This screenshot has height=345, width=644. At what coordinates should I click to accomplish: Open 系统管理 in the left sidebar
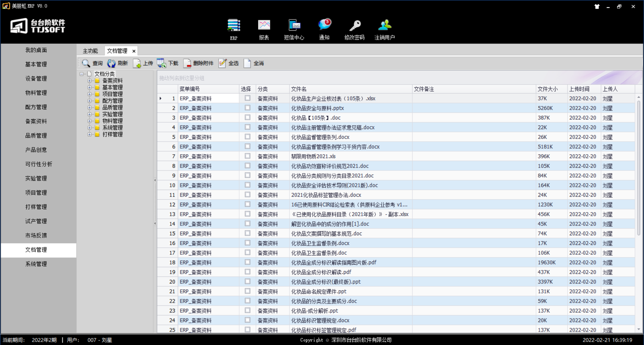pos(36,264)
